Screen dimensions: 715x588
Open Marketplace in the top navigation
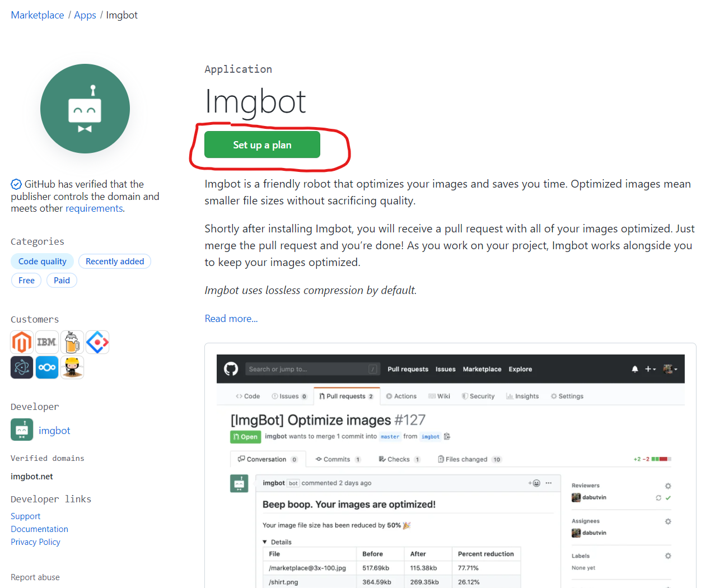[482, 369]
